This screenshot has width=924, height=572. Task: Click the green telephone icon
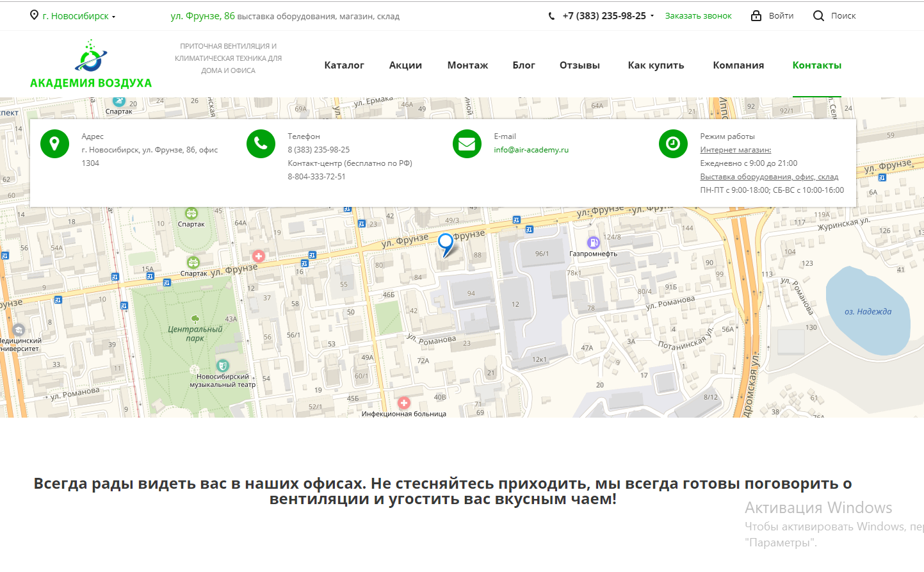click(x=261, y=143)
